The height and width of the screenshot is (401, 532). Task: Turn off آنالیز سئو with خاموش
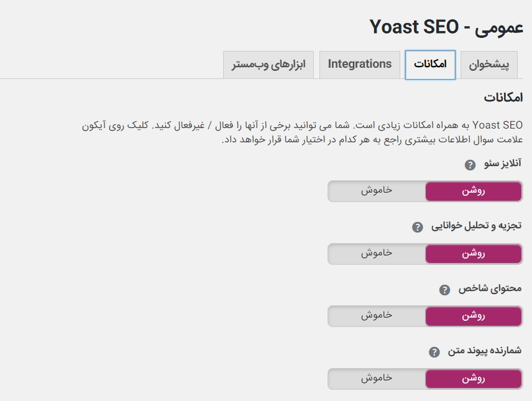coord(377,191)
